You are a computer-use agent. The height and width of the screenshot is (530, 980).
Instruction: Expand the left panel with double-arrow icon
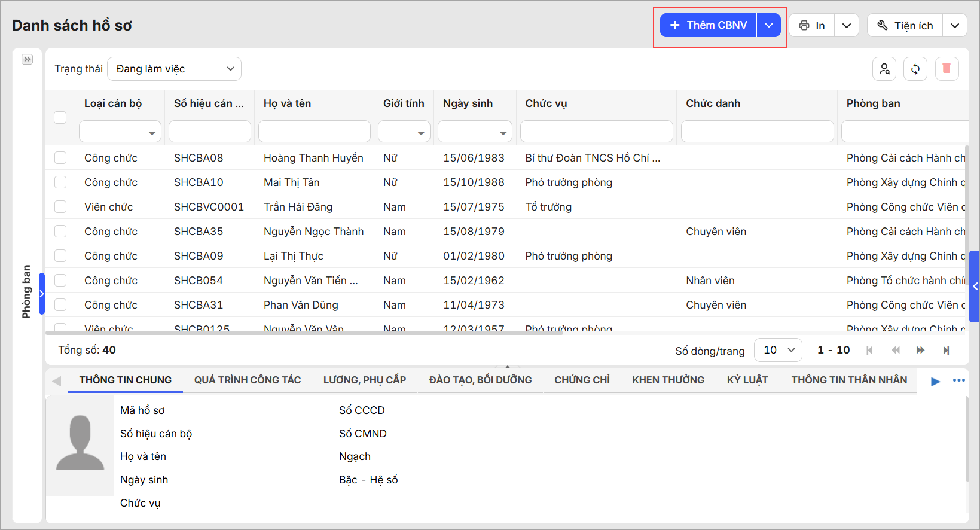click(x=27, y=59)
